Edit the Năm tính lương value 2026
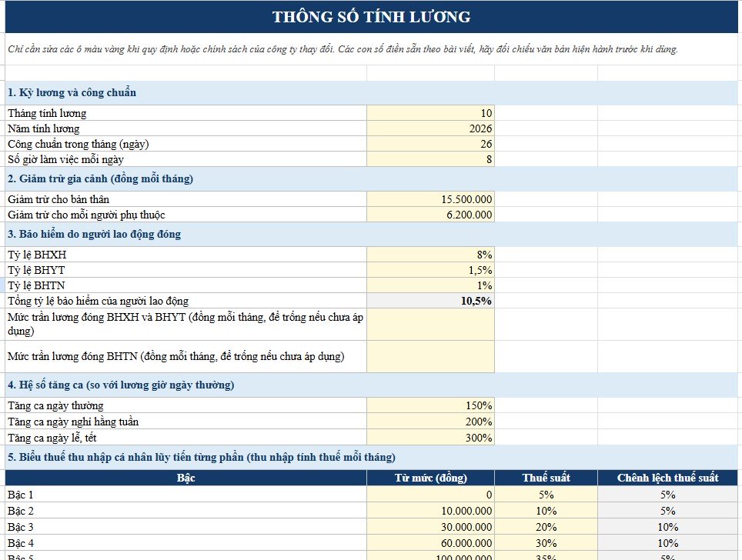742x560 pixels. 430,128
